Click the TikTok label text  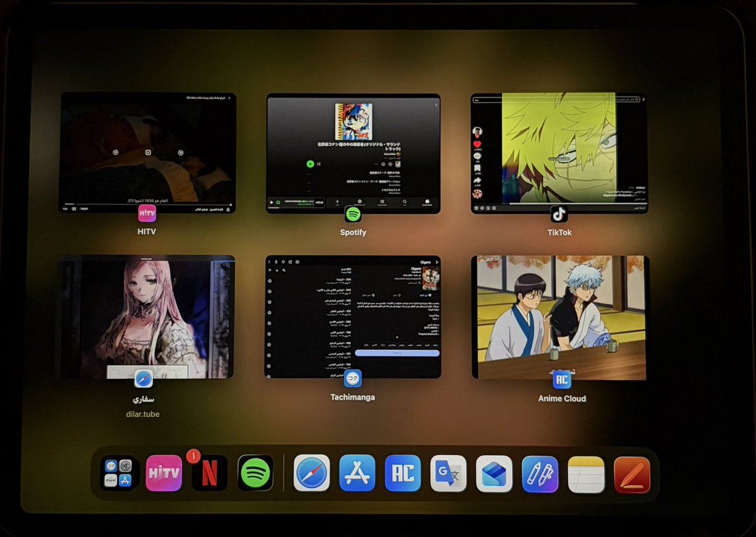point(559,232)
